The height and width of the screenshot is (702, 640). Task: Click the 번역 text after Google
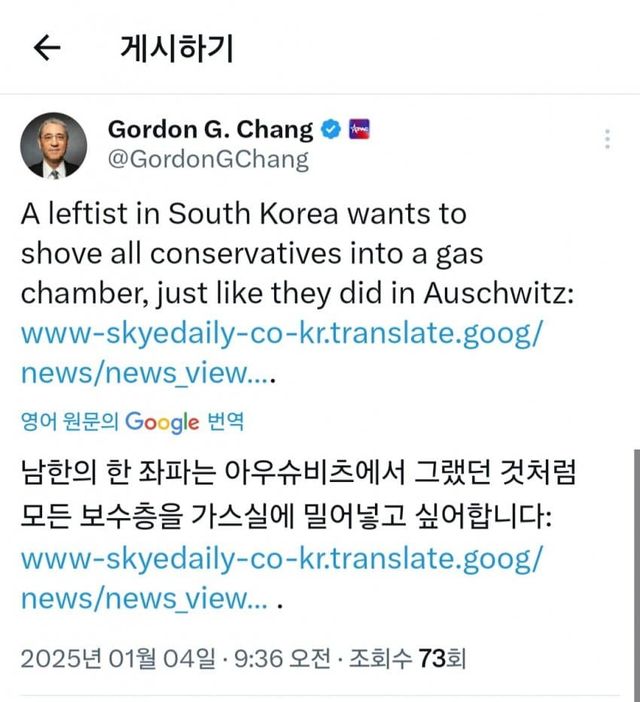click(x=225, y=421)
